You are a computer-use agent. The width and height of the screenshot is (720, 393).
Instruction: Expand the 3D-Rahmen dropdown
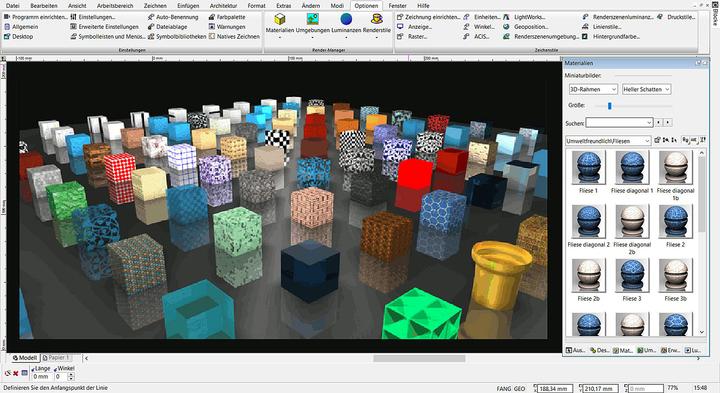593,89
